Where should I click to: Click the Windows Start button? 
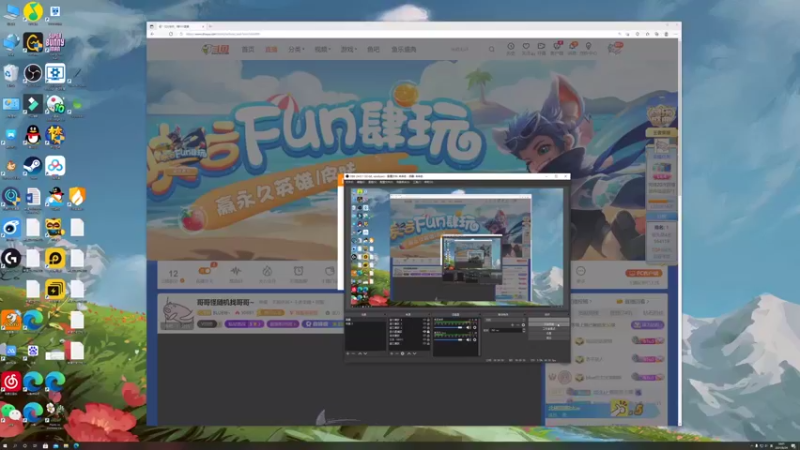(x=4, y=445)
